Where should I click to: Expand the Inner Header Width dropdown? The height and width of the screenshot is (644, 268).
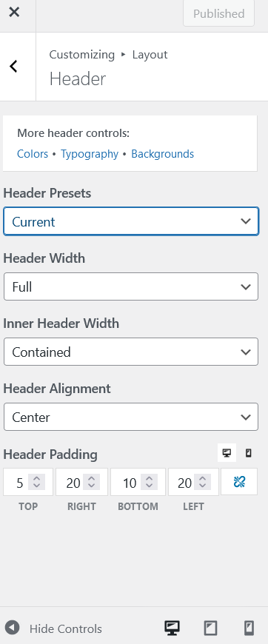[131, 352]
